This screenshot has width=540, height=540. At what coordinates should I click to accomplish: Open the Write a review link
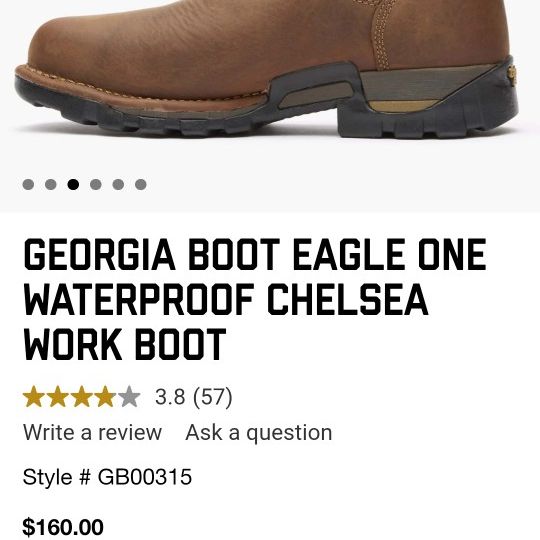pyautogui.click(x=92, y=433)
